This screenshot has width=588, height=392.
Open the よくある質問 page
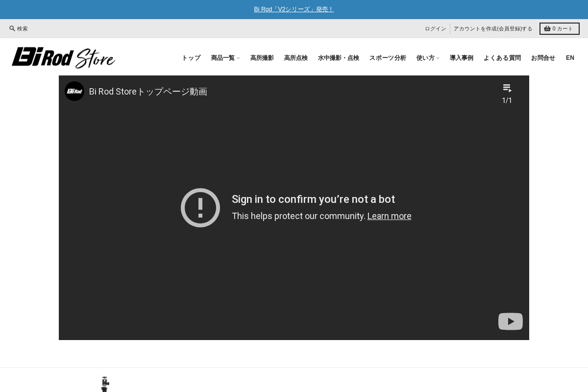[502, 58]
